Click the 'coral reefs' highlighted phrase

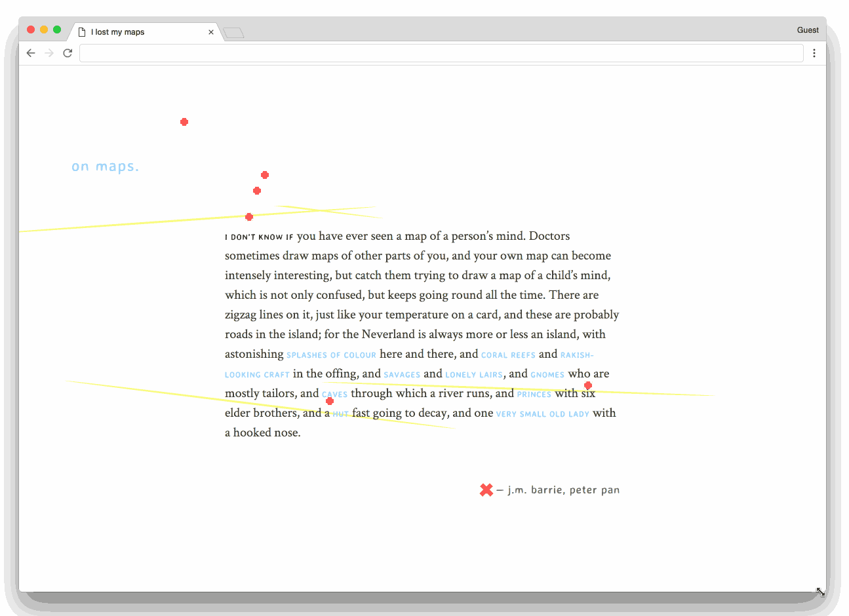coord(508,355)
